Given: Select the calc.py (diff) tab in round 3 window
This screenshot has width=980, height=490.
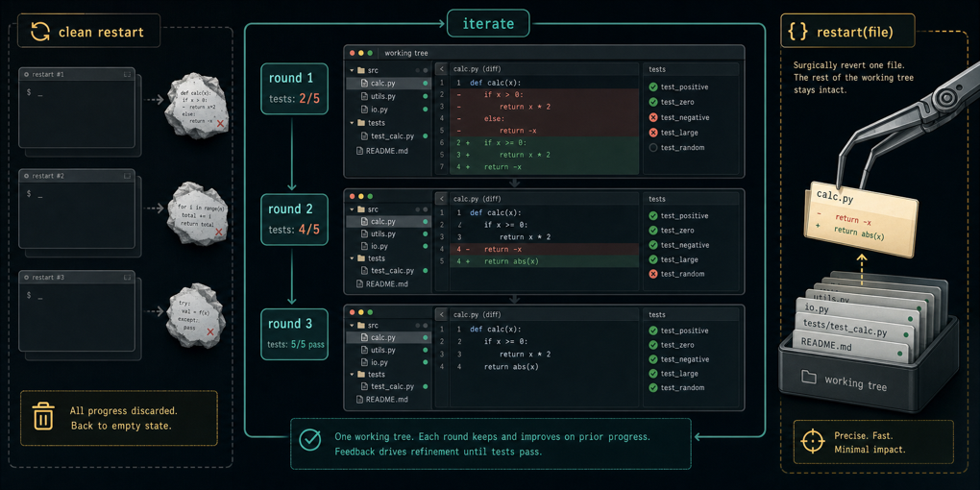Looking at the screenshot, I should (x=478, y=315).
